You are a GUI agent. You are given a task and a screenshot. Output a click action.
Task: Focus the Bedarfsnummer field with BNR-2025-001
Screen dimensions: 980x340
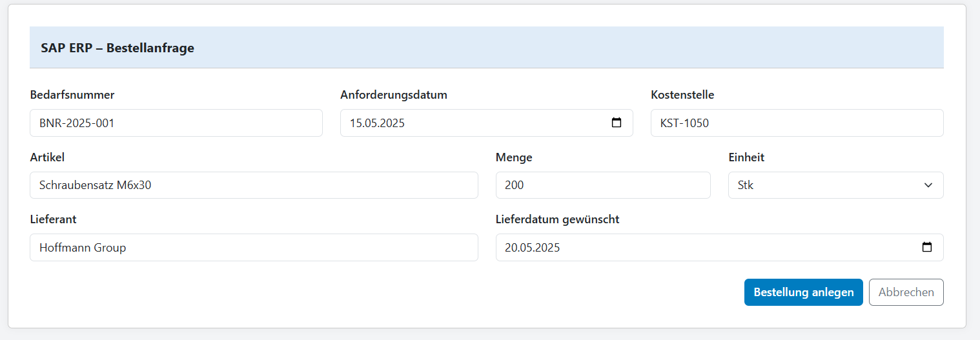(176, 123)
